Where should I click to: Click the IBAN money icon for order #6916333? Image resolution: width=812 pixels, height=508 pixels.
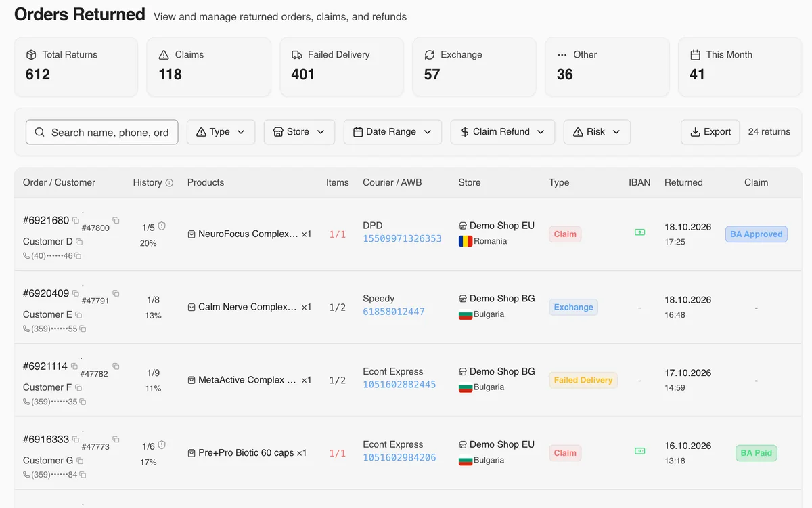(x=639, y=451)
